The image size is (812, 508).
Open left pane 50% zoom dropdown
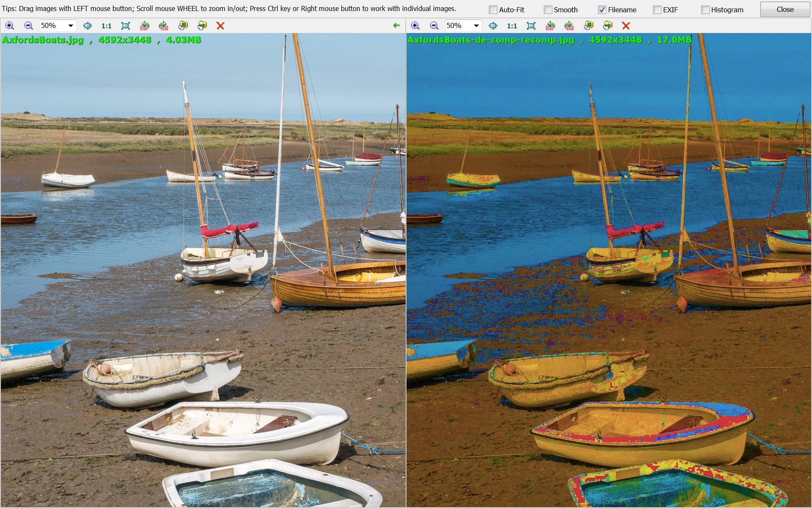click(x=71, y=26)
